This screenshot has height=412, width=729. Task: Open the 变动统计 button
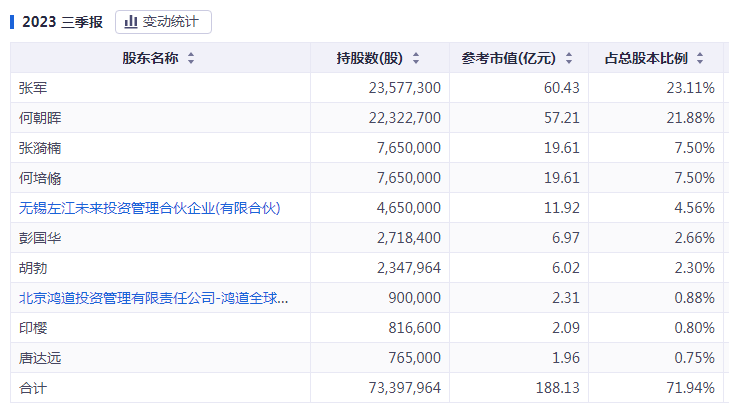[x=163, y=21]
